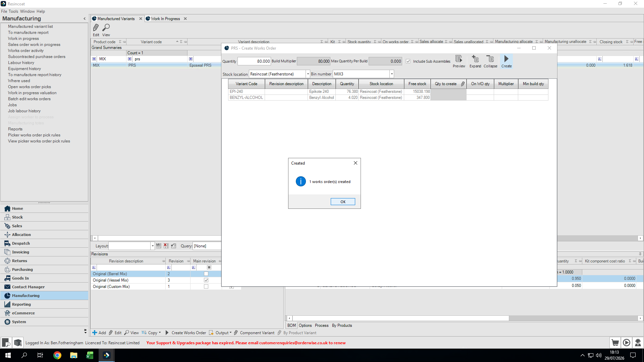The image size is (644, 362).
Task: Open Manufactured variant list
Action: pyautogui.click(x=31, y=26)
